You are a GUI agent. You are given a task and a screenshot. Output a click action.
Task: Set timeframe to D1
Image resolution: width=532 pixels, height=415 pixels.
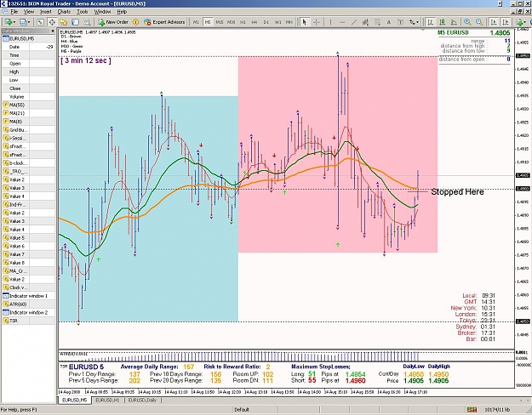tap(266, 22)
